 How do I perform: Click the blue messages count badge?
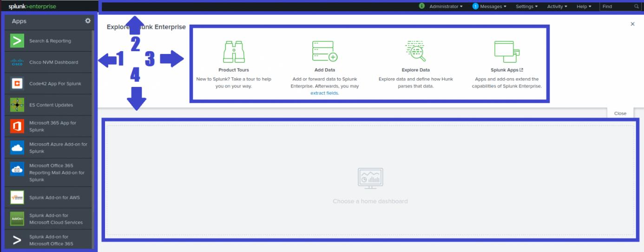click(x=475, y=7)
